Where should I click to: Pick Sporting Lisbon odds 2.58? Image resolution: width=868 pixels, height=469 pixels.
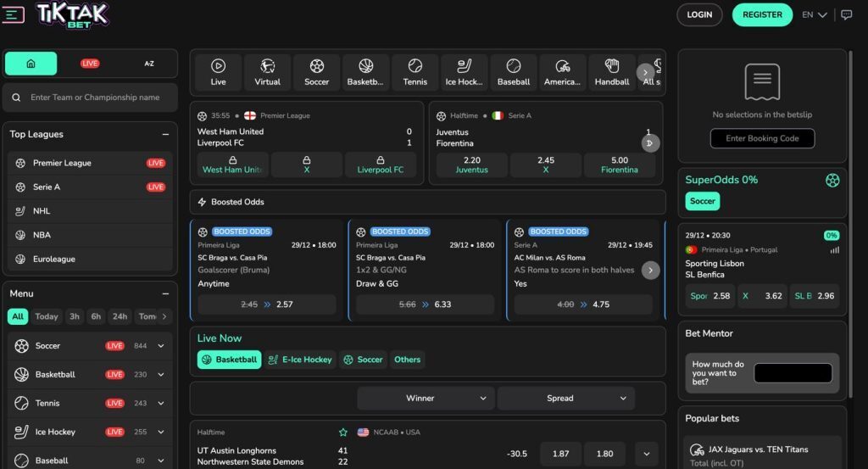click(x=710, y=296)
